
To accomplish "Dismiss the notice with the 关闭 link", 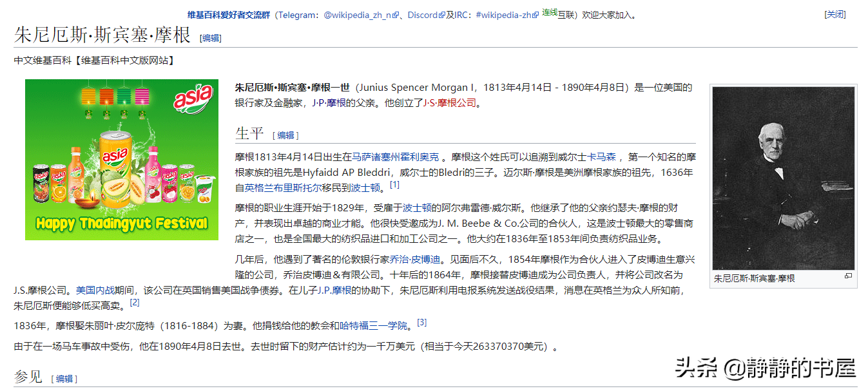I will [835, 15].
